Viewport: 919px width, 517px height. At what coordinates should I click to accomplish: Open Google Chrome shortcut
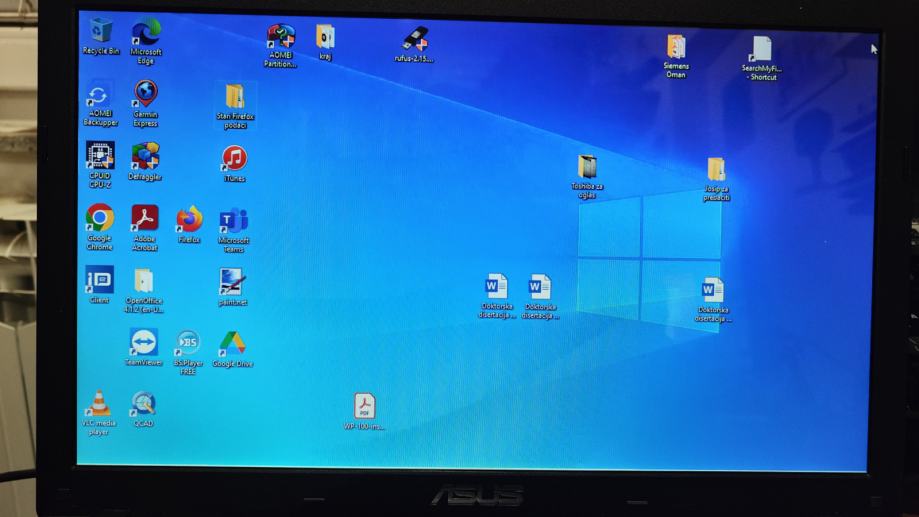click(x=100, y=227)
